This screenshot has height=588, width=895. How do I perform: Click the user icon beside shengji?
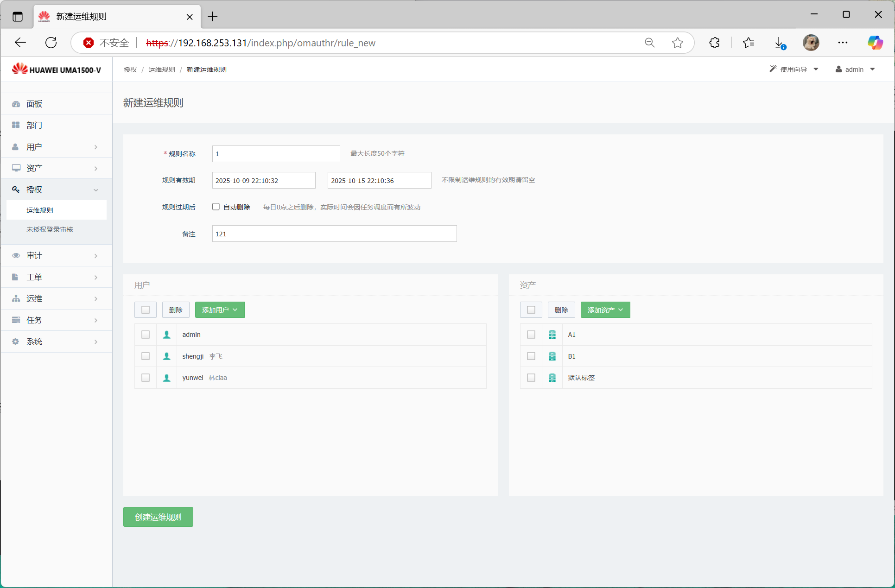[167, 356]
